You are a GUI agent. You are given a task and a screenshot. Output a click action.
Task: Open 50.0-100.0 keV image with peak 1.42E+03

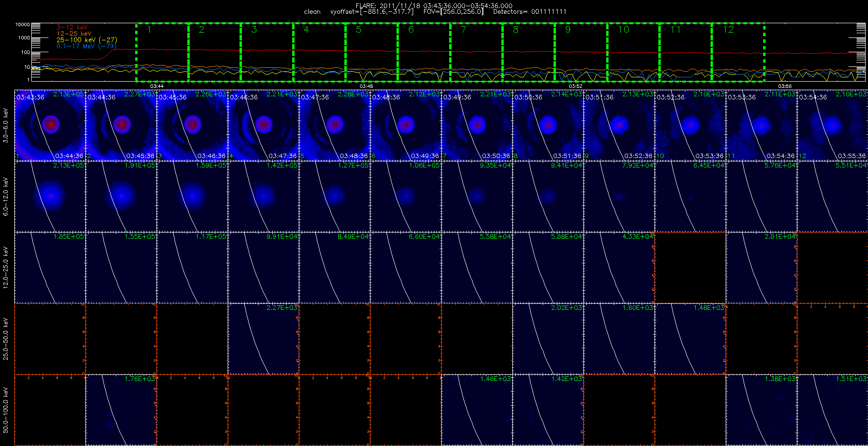(548, 410)
